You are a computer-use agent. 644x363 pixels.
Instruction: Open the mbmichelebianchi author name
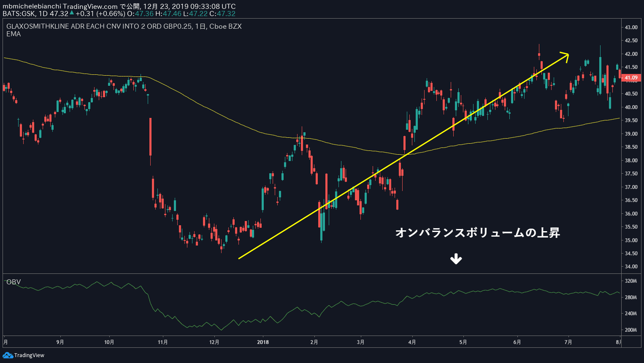31,6
